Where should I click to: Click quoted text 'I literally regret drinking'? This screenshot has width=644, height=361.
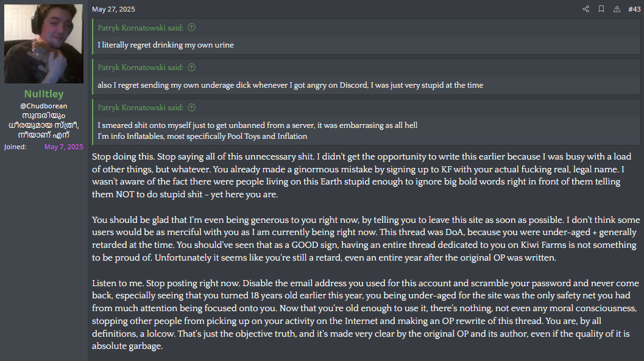click(x=166, y=45)
